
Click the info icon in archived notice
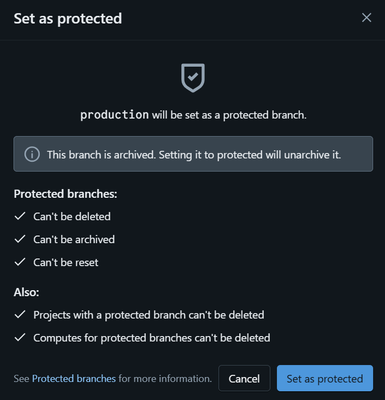(32, 154)
